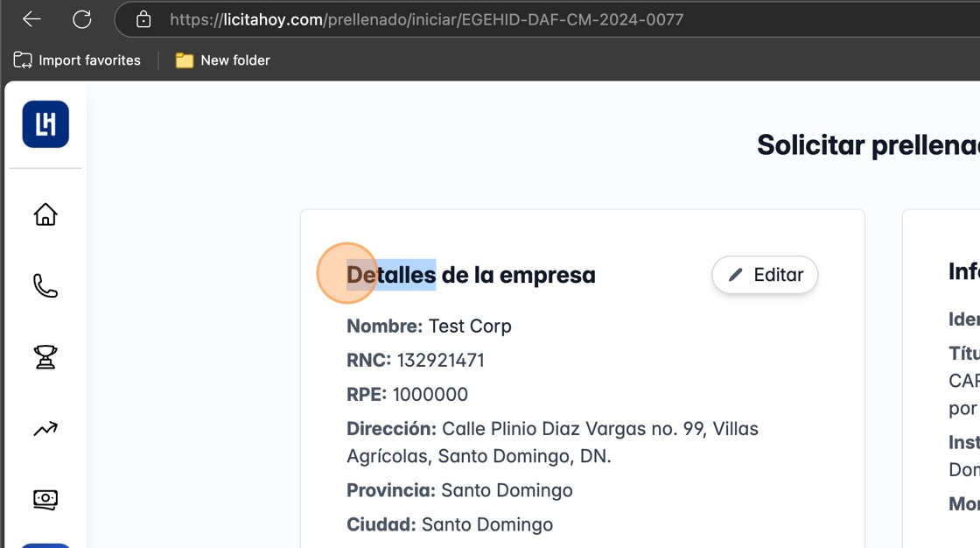The height and width of the screenshot is (548, 980).
Task: Click the RNC number 132921471
Action: (x=440, y=360)
